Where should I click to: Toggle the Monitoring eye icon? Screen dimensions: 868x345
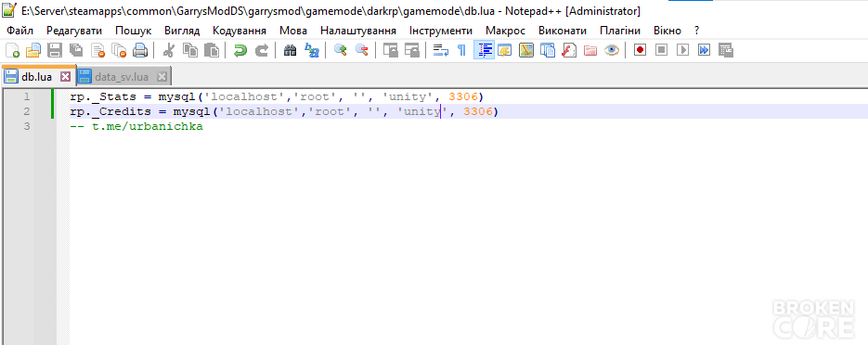(611, 51)
